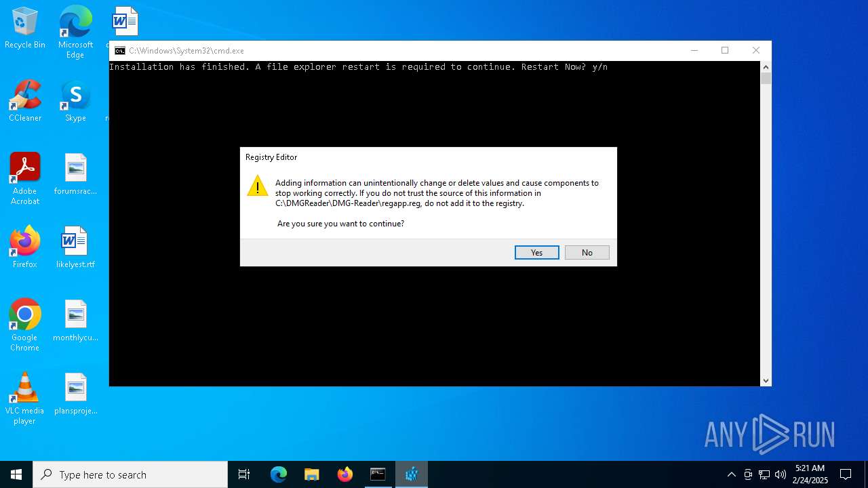
Task: Click Yes in Registry Editor dialog
Action: [536, 252]
